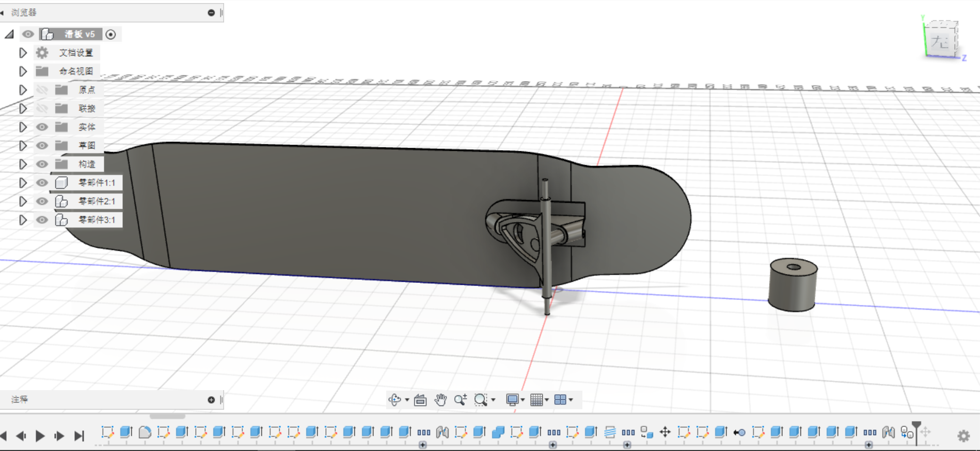Select the thread coil feature in timeline
This screenshot has height=451, width=980.
[x=610, y=432]
